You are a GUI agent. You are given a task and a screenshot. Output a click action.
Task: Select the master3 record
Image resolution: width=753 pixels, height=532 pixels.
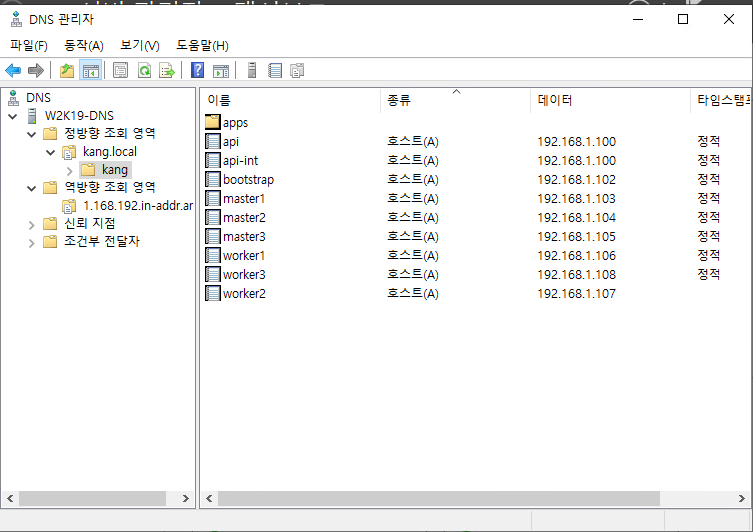click(x=244, y=236)
